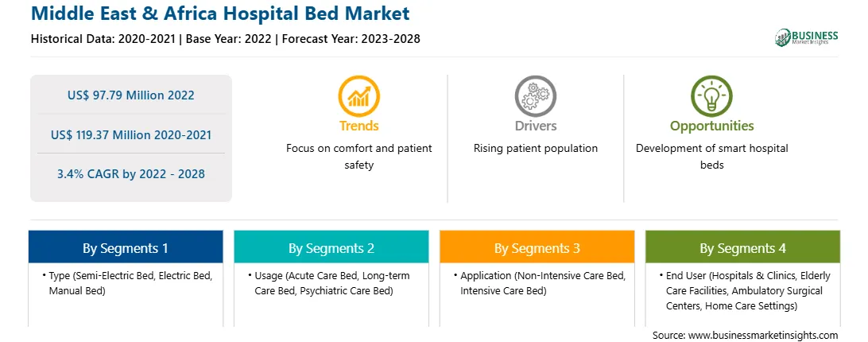
Task: Click the US$ 97.79 Million 2022 value
Action: pos(130,95)
